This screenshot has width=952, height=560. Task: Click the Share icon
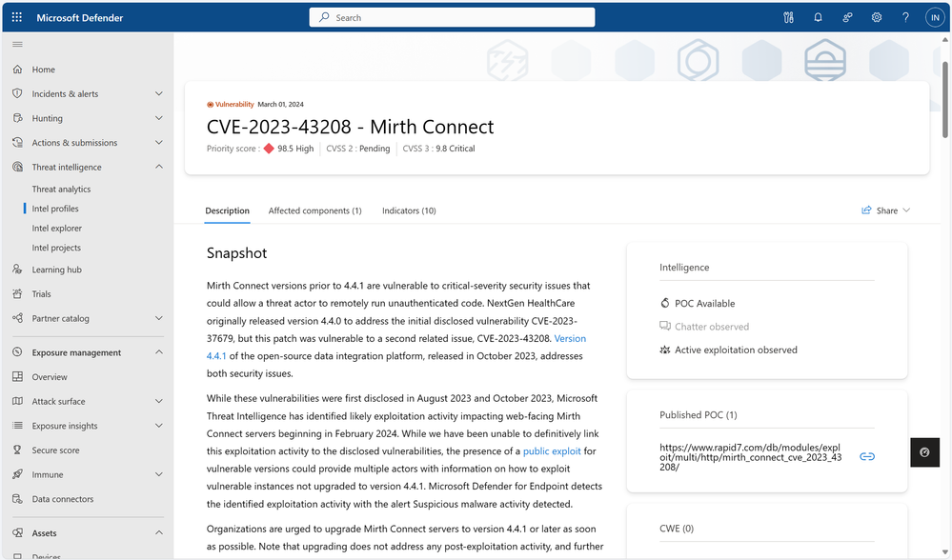[866, 210]
